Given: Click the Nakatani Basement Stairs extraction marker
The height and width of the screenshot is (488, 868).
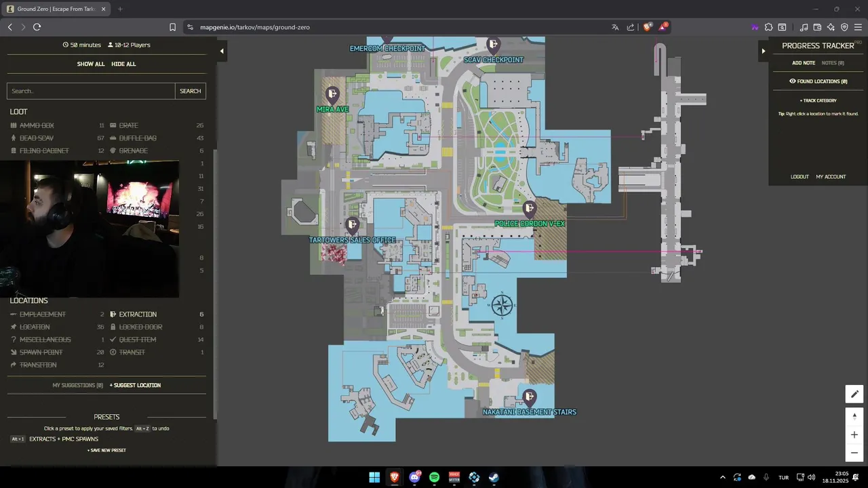Looking at the screenshot, I should point(530,397).
